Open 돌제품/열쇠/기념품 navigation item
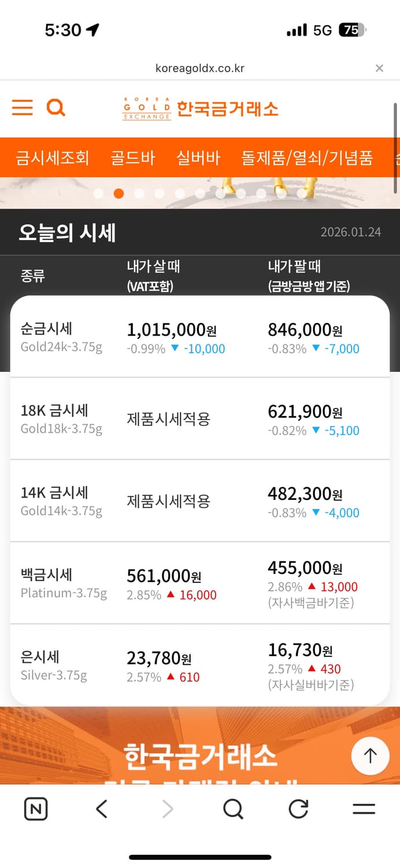400x868 pixels. click(x=307, y=157)
